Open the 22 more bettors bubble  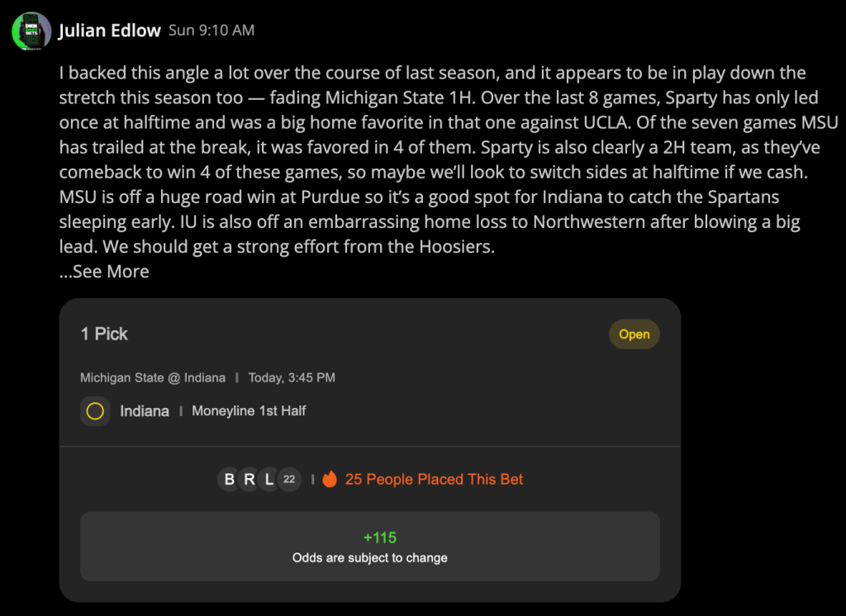tap(289, 479)
